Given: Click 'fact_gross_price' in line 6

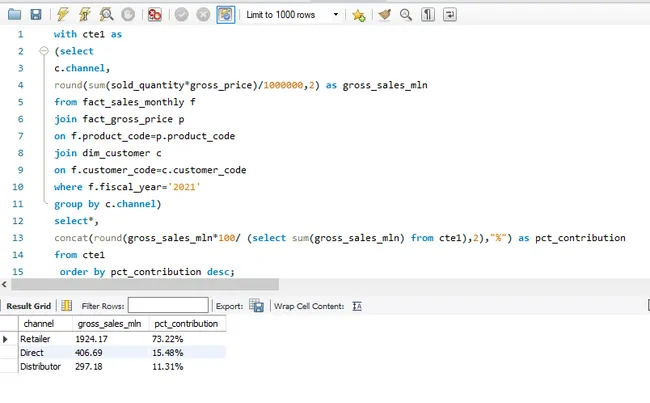Looking at the screenshot, I should coord(128,119).
